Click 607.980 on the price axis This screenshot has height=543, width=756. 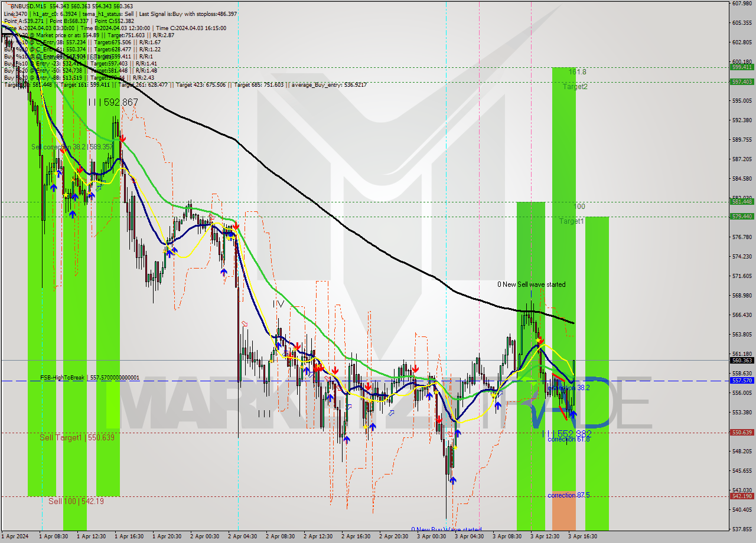click(742, 4)
